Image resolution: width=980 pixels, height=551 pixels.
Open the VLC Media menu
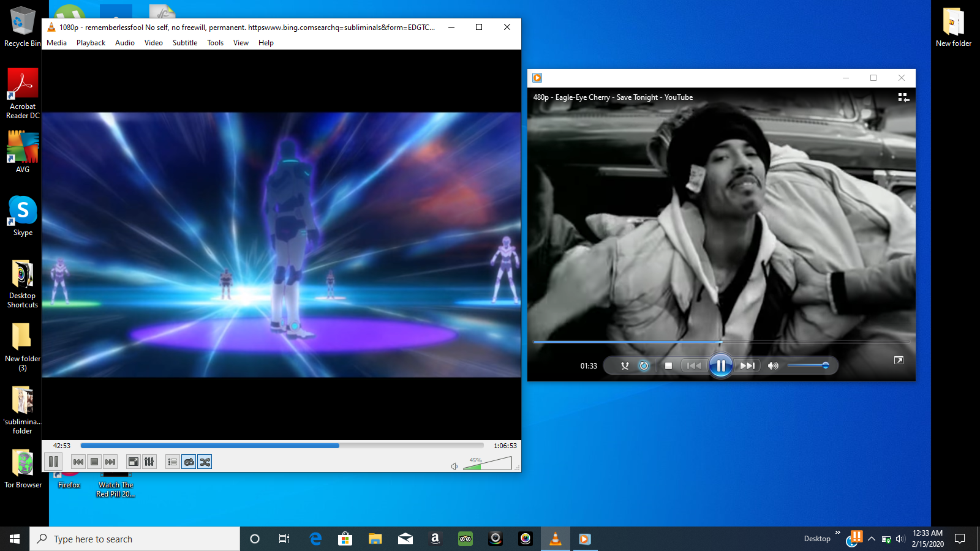click(x=57, y=43)
